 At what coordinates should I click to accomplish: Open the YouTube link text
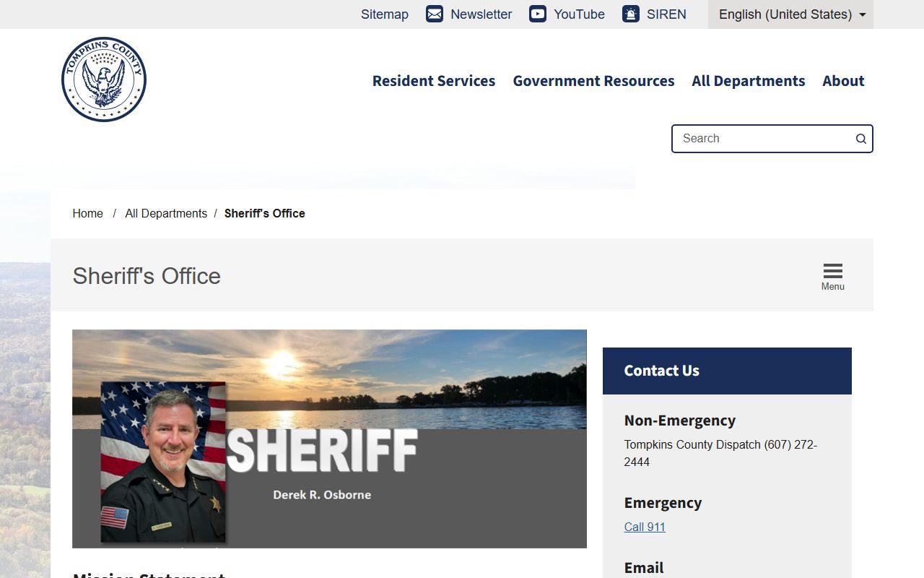(579, 14)
